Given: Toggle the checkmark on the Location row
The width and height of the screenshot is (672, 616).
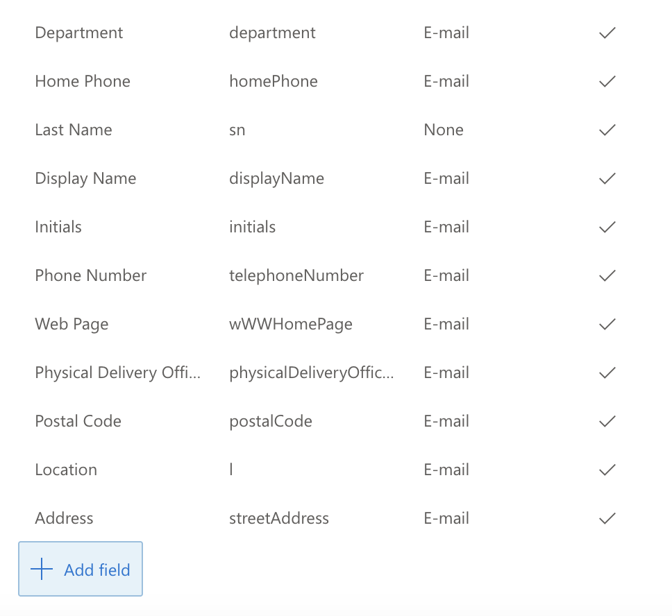Looking at the screenshot, I should pos(606,470).
